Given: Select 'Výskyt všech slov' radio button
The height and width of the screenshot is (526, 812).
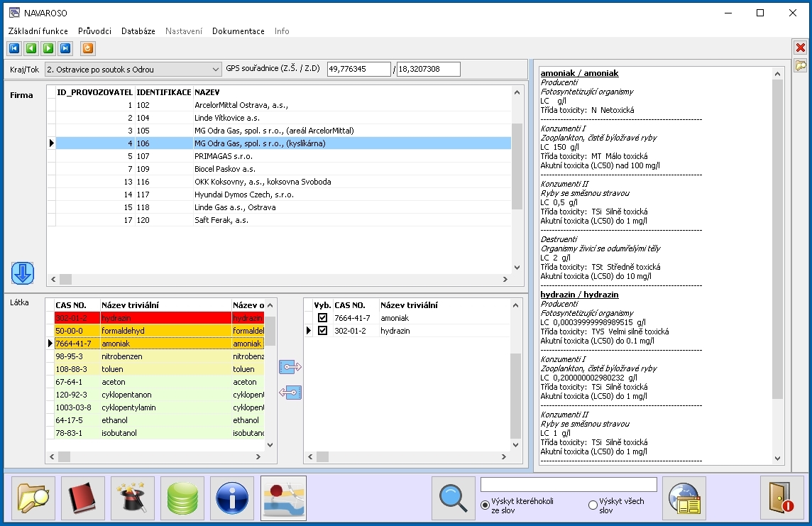Looking at the screenshot, I should [593, 505].
